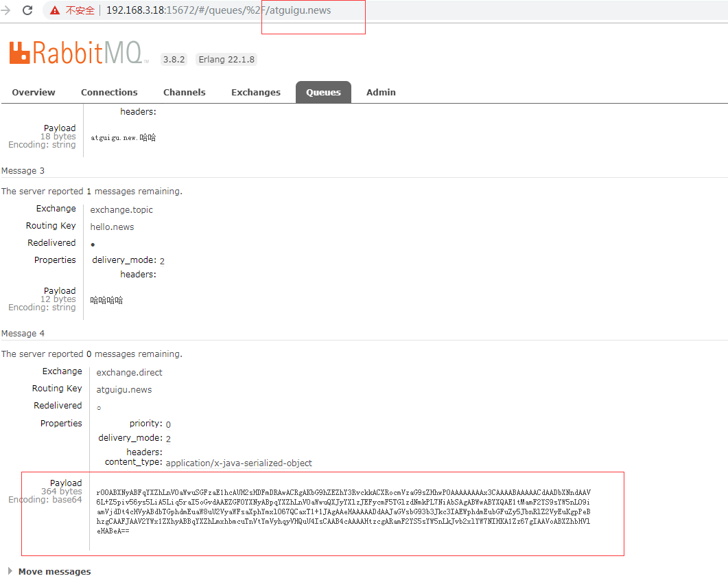Image resolution: width=728 pixels, height=587 pixels.
Task: Click the atguigu.news routing key text
Action: (124, 389)
